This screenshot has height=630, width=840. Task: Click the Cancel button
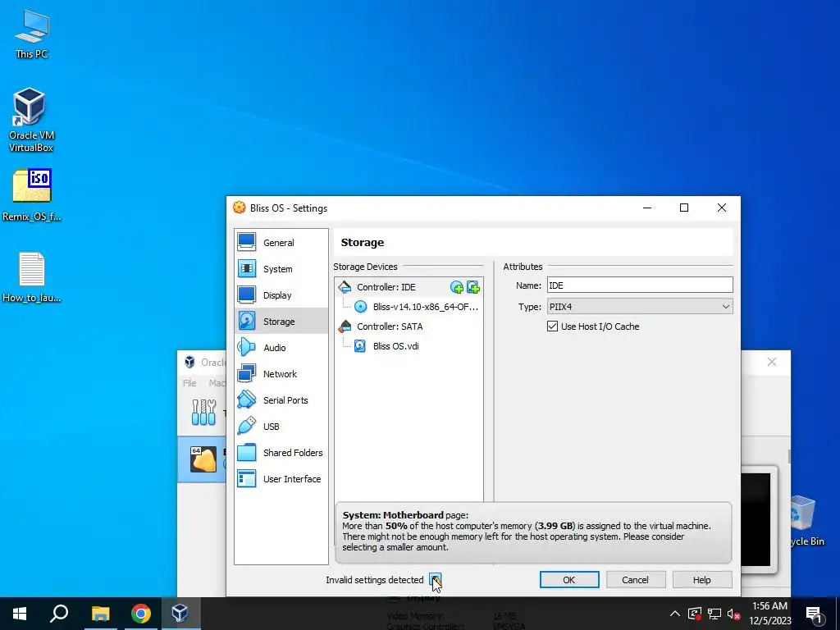[x=636, y=580]
